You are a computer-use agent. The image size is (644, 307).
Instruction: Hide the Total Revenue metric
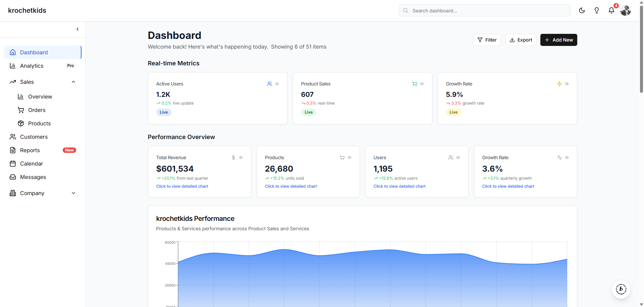[241, 158]
